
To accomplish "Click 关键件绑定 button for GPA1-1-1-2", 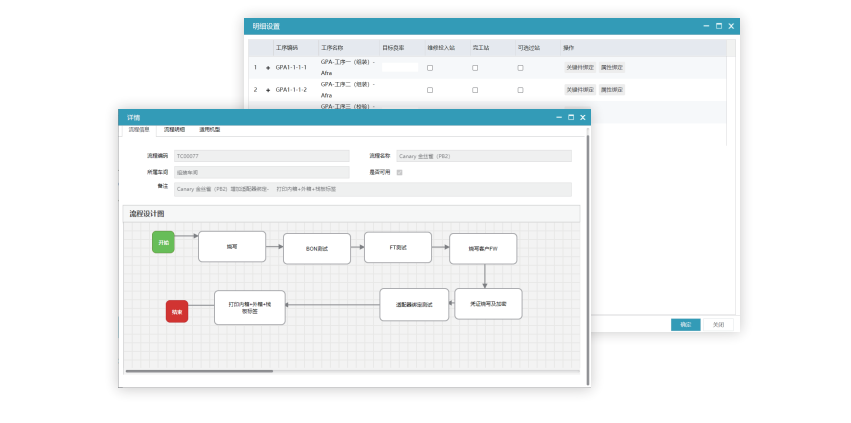I will pyautogui.click(x=580, y=90).
